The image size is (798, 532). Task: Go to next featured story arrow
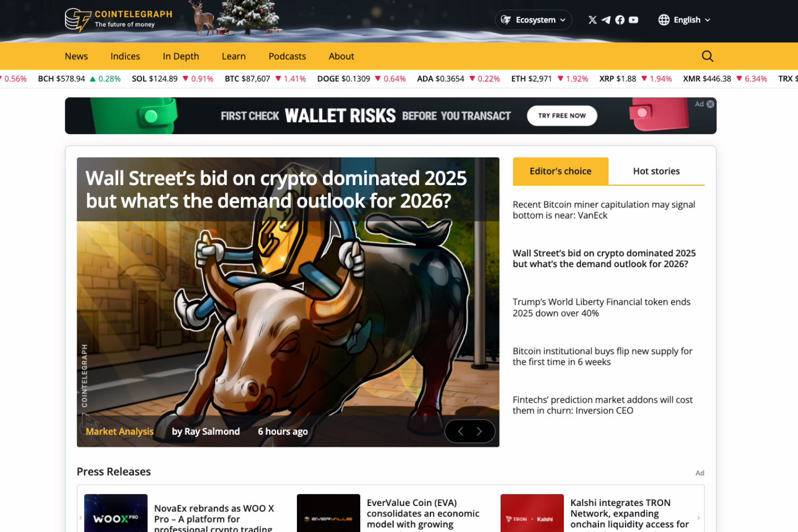pos(479,431)
